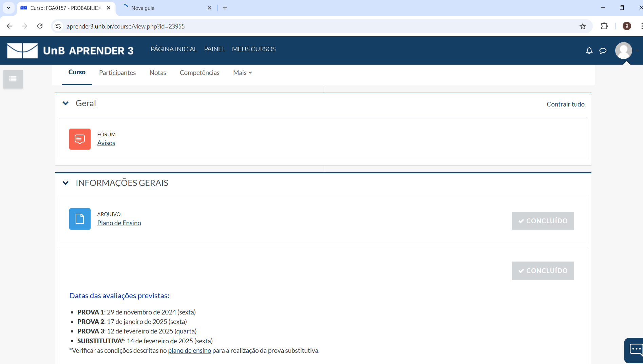Toggle Concluído for Plano de Ensino

(x=543, y=221)
